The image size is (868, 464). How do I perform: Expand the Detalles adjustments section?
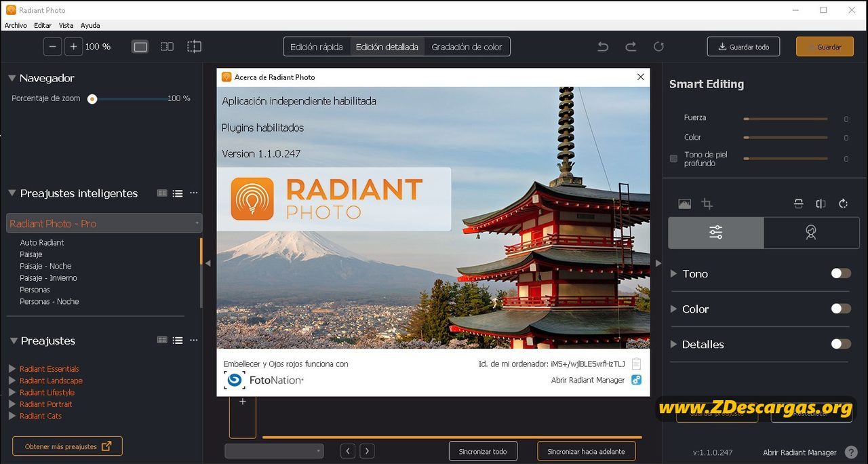tap(673, 344)
